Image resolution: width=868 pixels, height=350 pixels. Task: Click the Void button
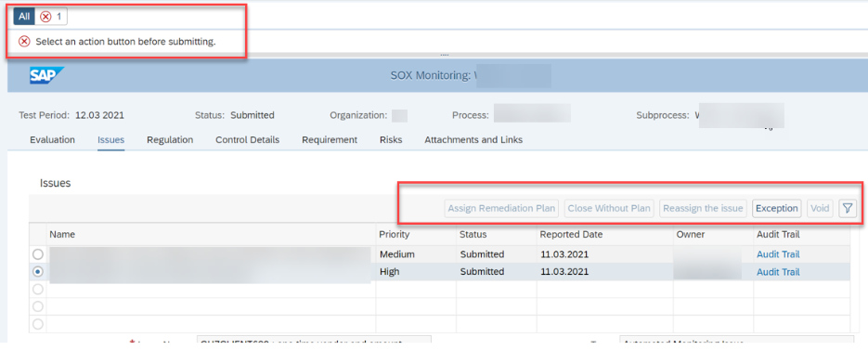pos(820,208)
